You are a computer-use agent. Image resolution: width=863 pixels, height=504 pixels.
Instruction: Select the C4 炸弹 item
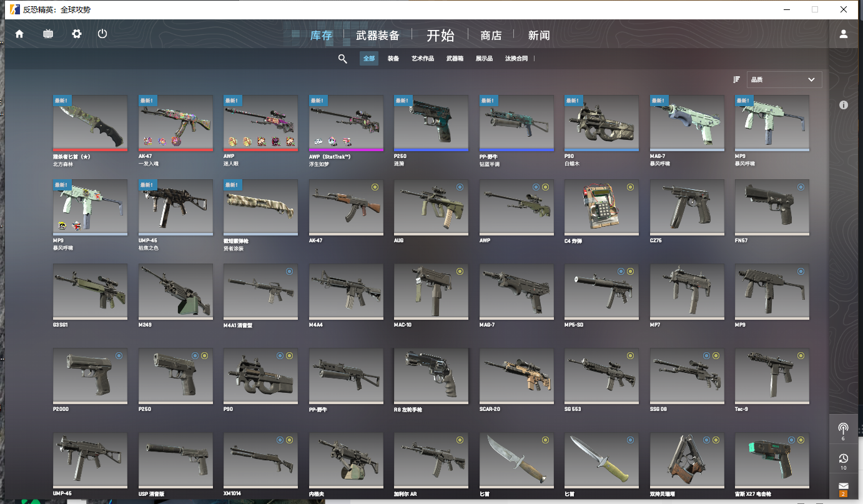click(x=601, y=207)
